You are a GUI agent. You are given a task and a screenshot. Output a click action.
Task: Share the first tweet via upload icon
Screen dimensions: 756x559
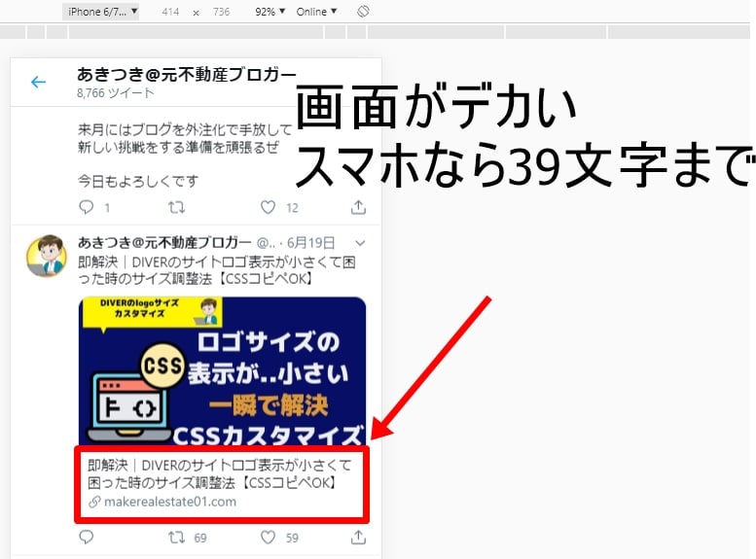(x=358, y=207)
